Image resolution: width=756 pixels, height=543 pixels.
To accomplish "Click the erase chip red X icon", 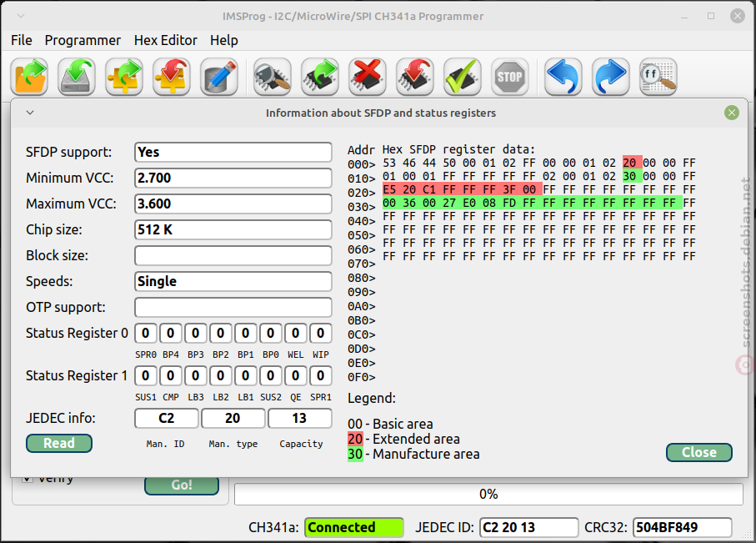I will 368,77.
